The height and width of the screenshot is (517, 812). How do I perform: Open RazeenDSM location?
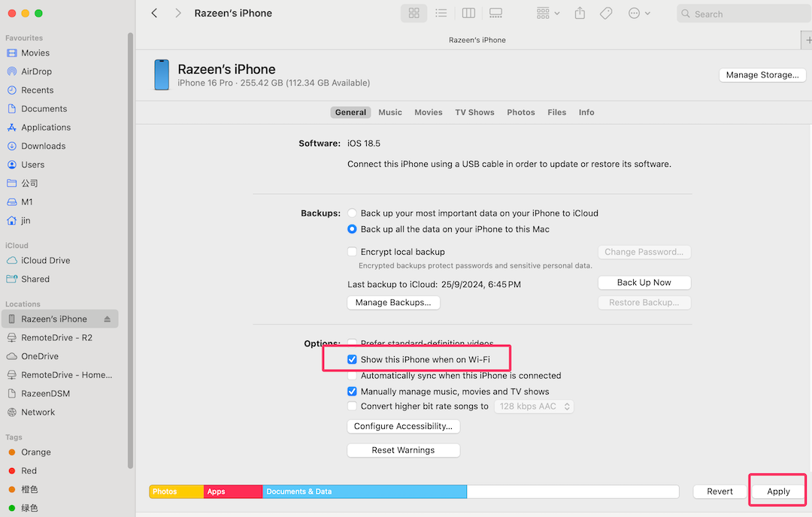[46, 394]
